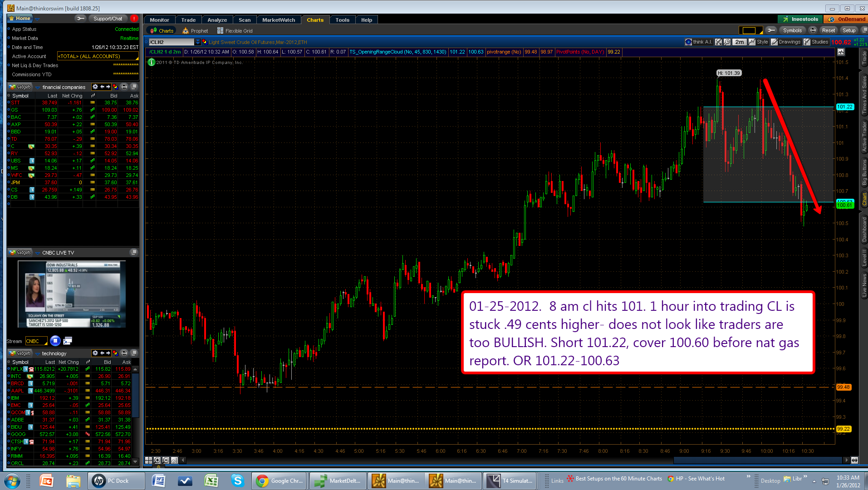Click the technology watchlist scrollbar down arrow

coord(135,462)
